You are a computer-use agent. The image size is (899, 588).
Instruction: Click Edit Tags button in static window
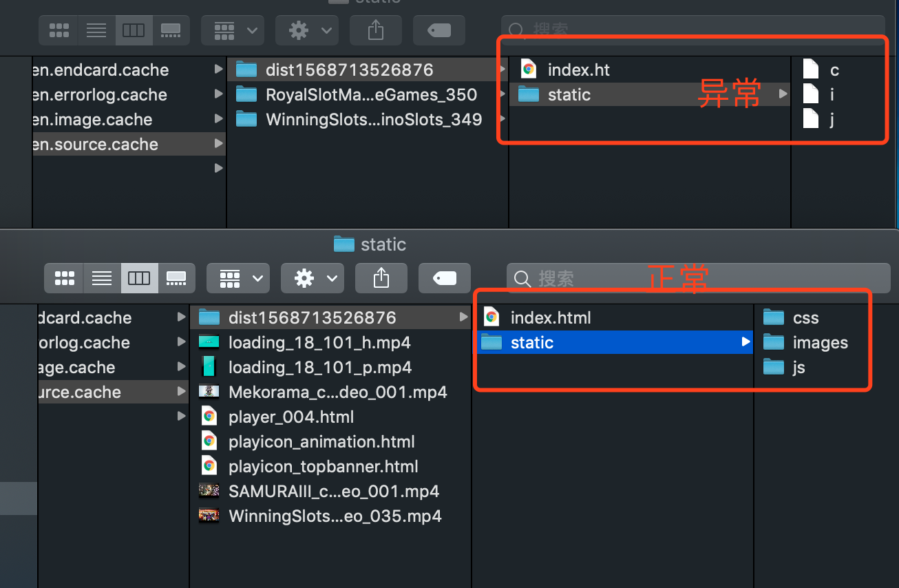pos(445,278)
